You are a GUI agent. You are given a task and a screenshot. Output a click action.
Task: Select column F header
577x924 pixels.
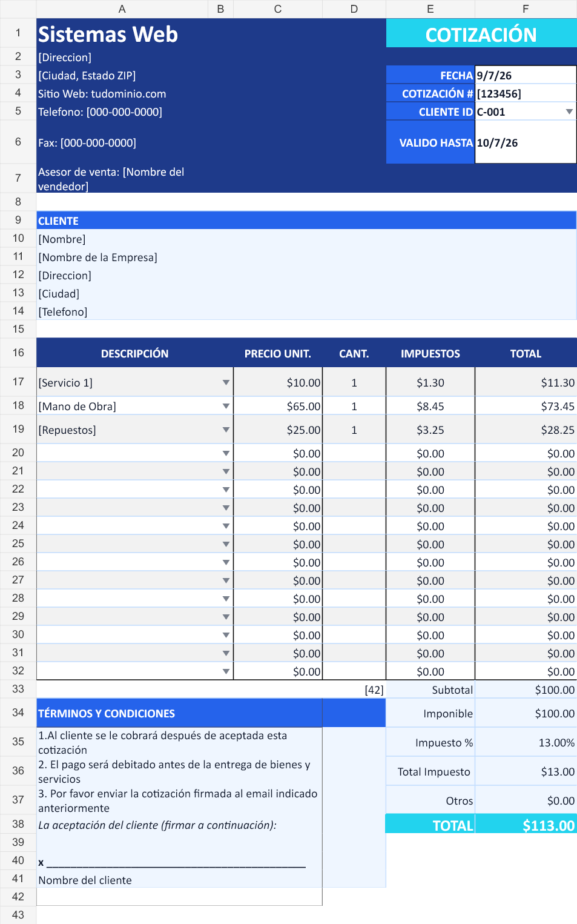526,8
